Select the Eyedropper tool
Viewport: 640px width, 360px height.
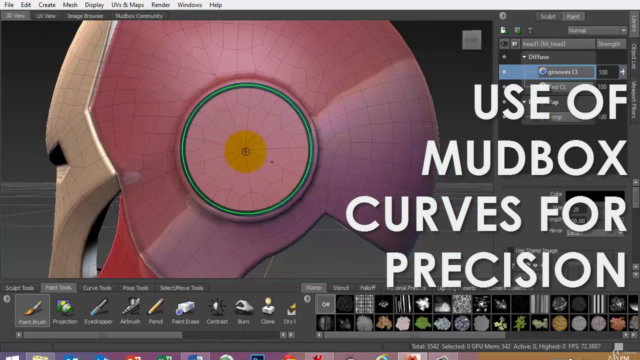coord(98,311)
